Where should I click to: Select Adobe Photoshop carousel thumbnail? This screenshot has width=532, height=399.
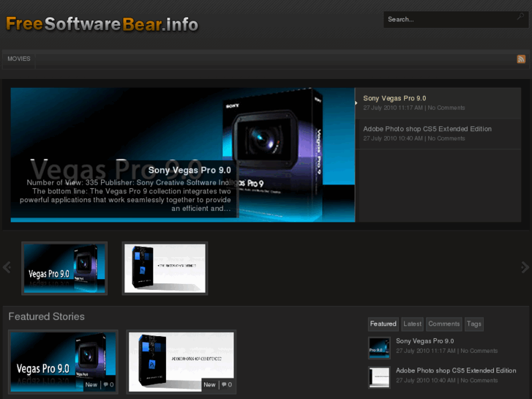(x=165, y=268)
